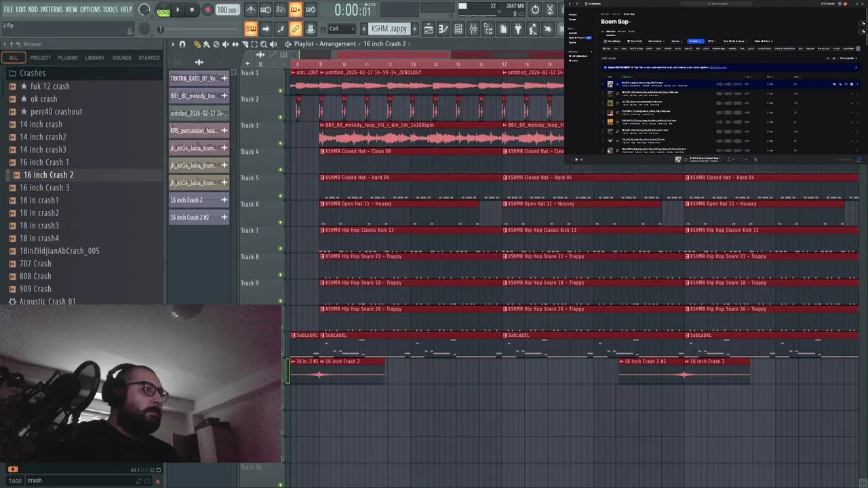This screenshot has width=868, height=488.
Task: Click 'Clear all filters' in Splice
Action: 764,41
